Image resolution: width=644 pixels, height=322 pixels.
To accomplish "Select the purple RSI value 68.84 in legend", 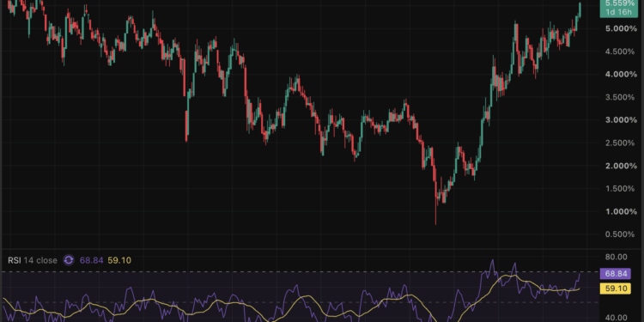I will pos(92,260).
